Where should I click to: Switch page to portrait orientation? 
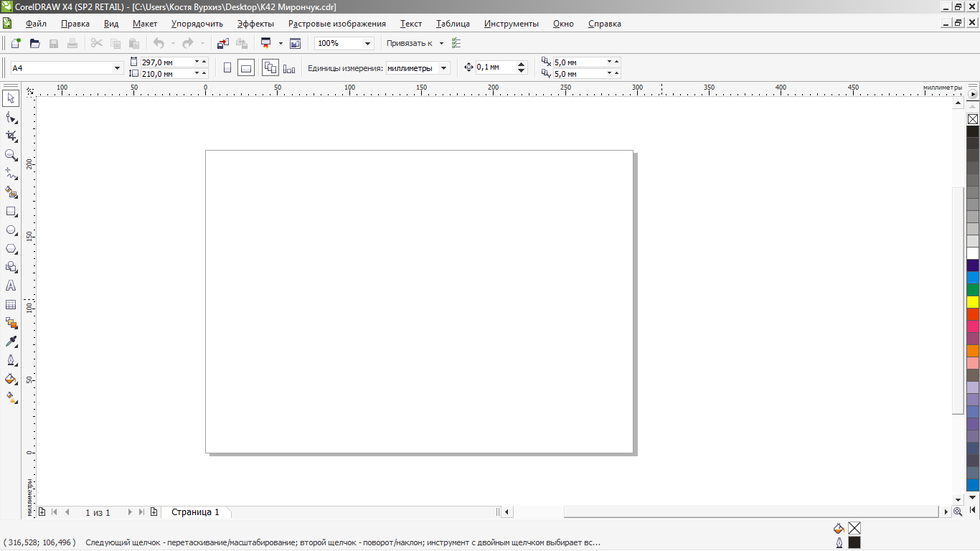(x=227, y=67)
